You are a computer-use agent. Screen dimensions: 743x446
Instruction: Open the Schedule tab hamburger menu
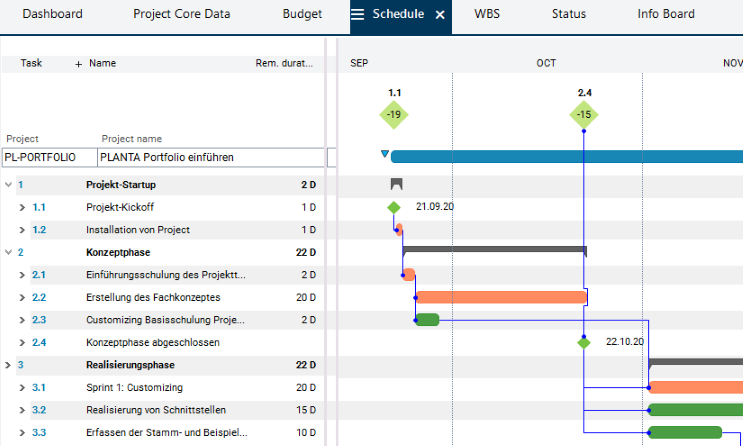pyautogui.click(x=358, y=15)
